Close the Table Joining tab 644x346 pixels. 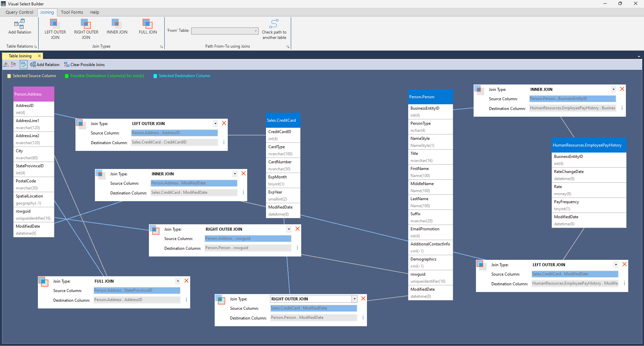(x=39, y=56)
